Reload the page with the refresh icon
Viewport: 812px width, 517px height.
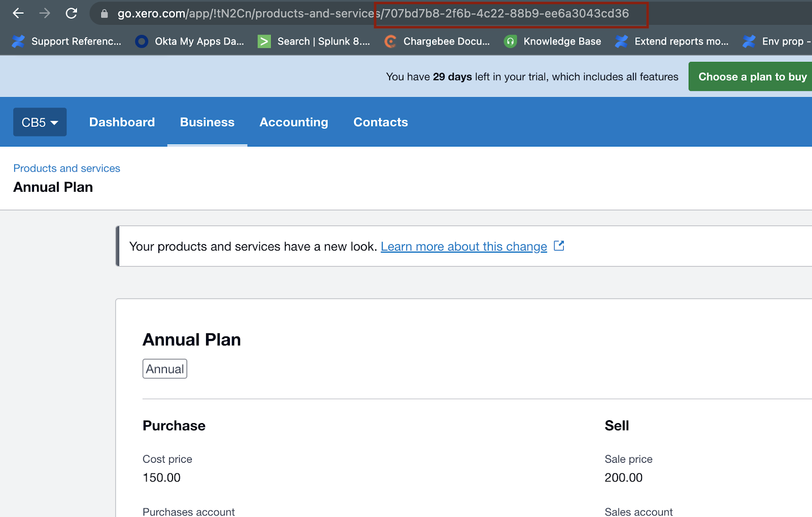pos(72,14)
